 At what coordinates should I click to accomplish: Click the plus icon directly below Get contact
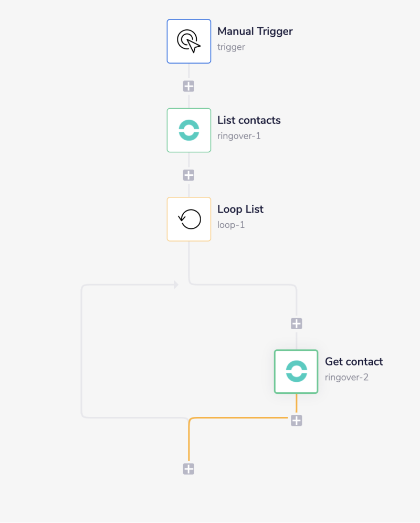click(x=296, y=420)
